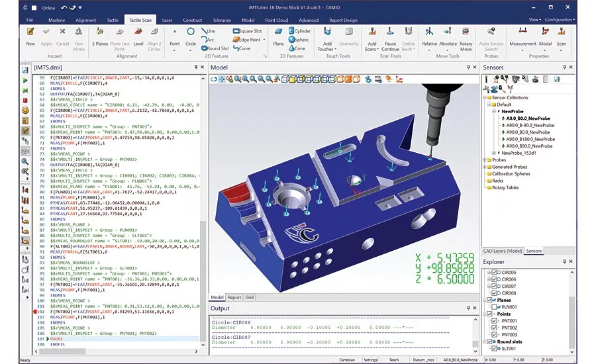The width and height of the screenshot is (596, 364).
Task: Open the Alignment ribbon tab
Action: pyautogui.click(x=85, y=20)
